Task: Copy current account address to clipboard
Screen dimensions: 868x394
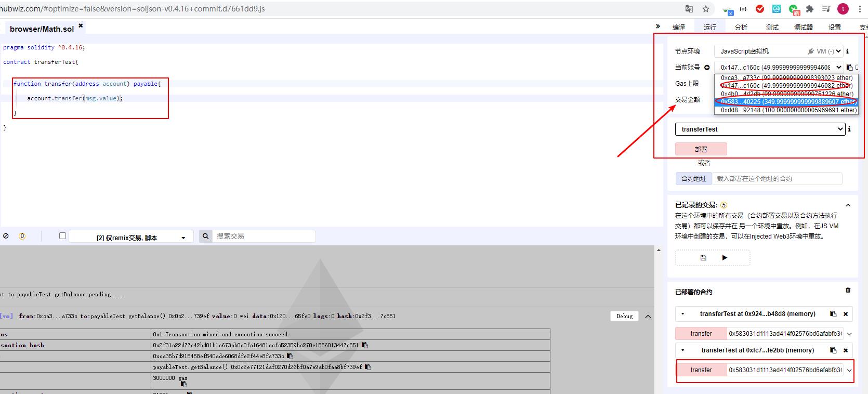Action: [x=850, y=67]
